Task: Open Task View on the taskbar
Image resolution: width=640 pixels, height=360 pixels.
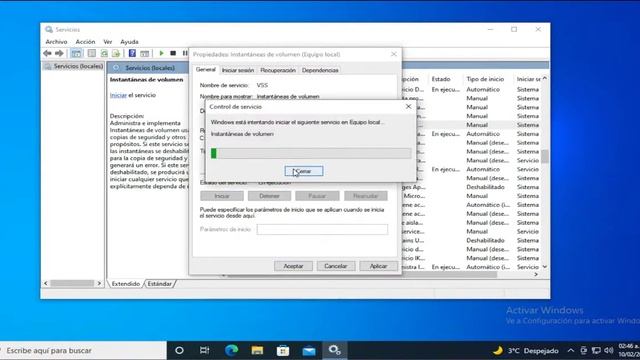Action: [x=204, y=350]
